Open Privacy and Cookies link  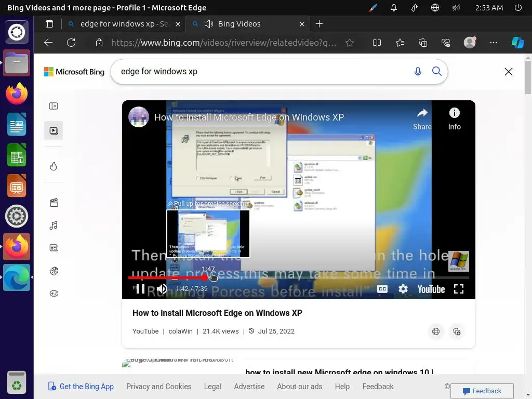[159, 387]
